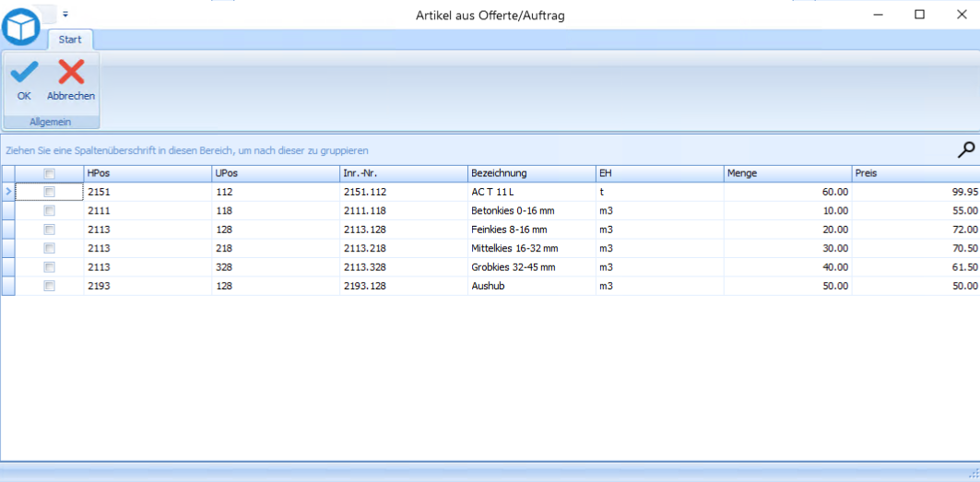Click UPos cell 328
Image resolution: width=980 pixels, height=482 pixels.
pyautogui.click(x=276, y=267)
